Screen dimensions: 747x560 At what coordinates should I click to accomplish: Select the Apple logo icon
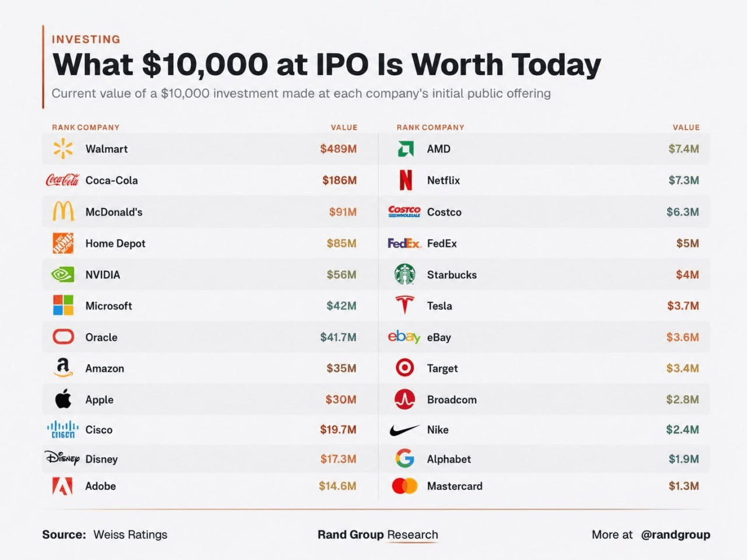coord(63,399)
